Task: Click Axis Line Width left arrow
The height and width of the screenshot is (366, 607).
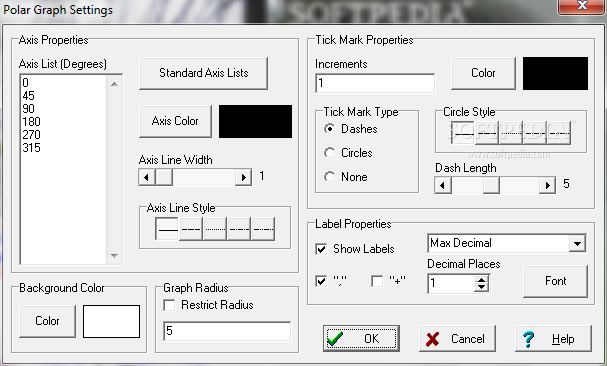Action: (x=147, y=177)
